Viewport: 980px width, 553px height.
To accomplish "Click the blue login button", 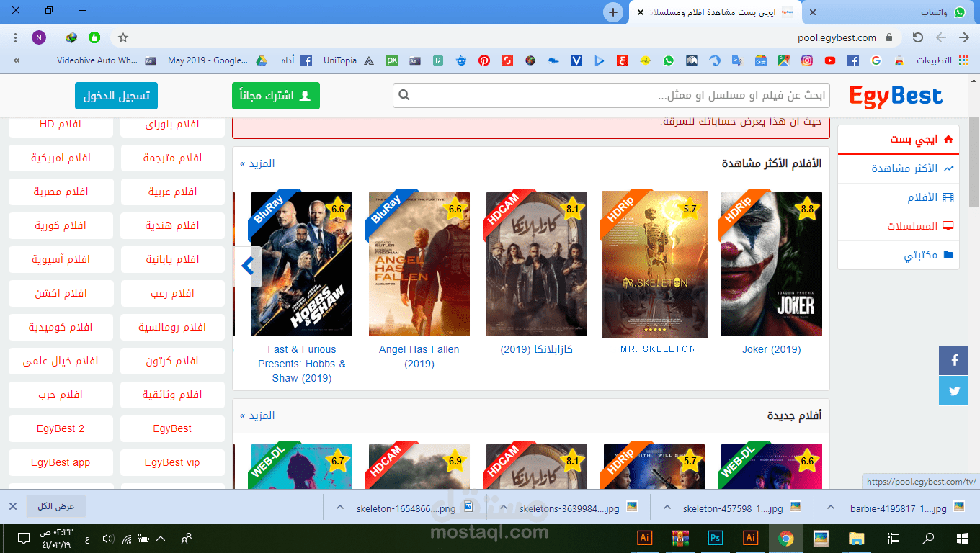I will [x=117, y=96].
